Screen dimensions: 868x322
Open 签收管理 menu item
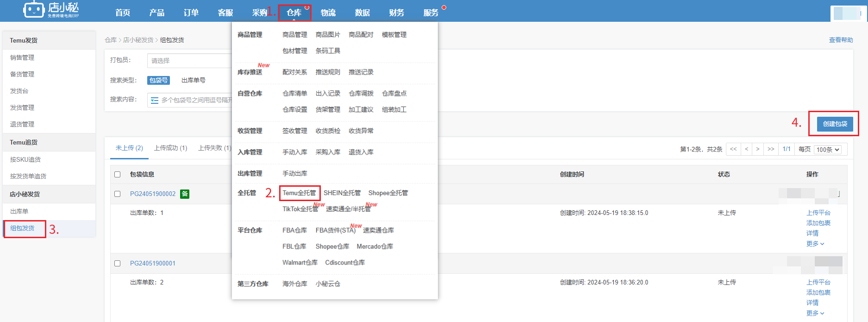click(x=295, y=131)
